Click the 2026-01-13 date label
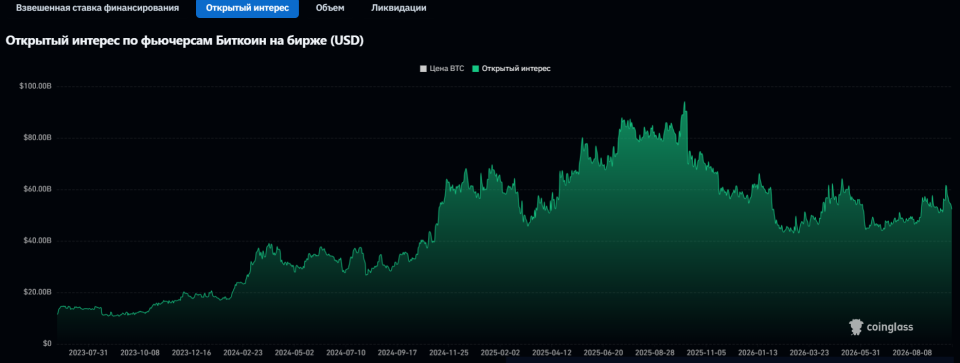The image size is (960, 363). pyautogui.click(x=757, y=353)
